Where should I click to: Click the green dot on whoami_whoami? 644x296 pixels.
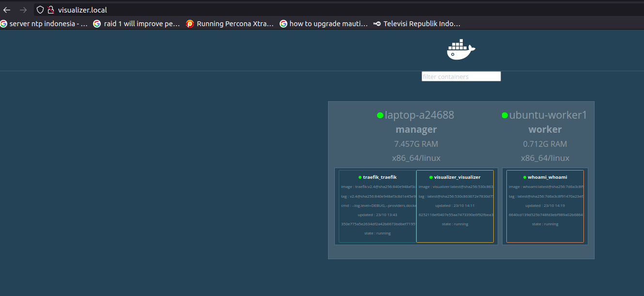click(x=525, y=177)
